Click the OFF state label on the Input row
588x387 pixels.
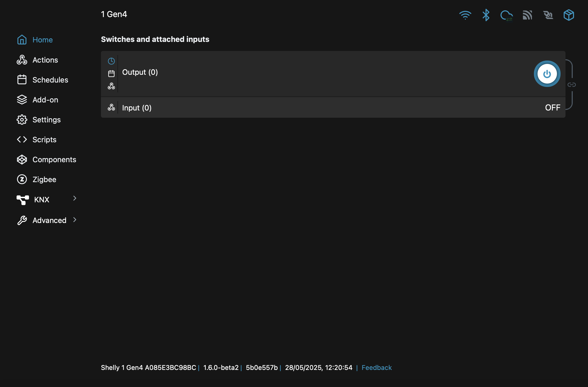[x=553, y=107]
